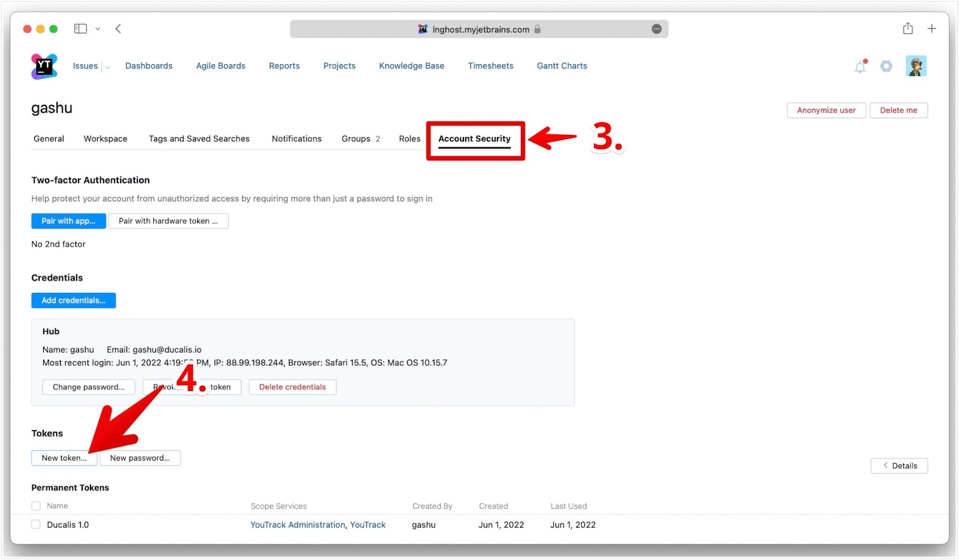Open a new browser tab with the plus icon
The image size is (959, 560).
[x=932, y=28]
